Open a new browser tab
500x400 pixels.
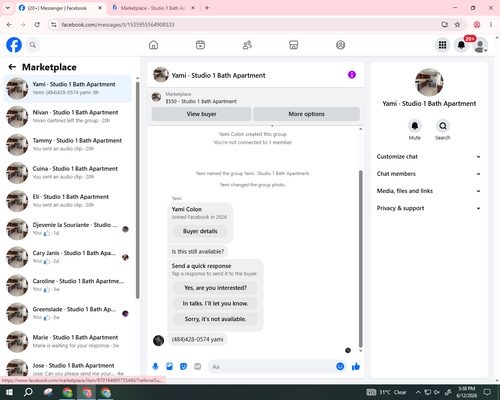207,8
